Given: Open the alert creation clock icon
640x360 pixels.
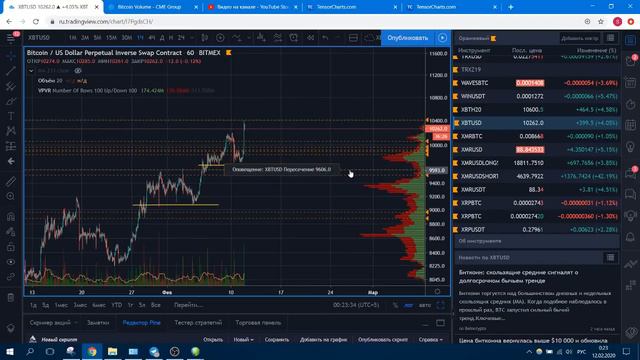Looking at the screenshot, I should point(293,38).
